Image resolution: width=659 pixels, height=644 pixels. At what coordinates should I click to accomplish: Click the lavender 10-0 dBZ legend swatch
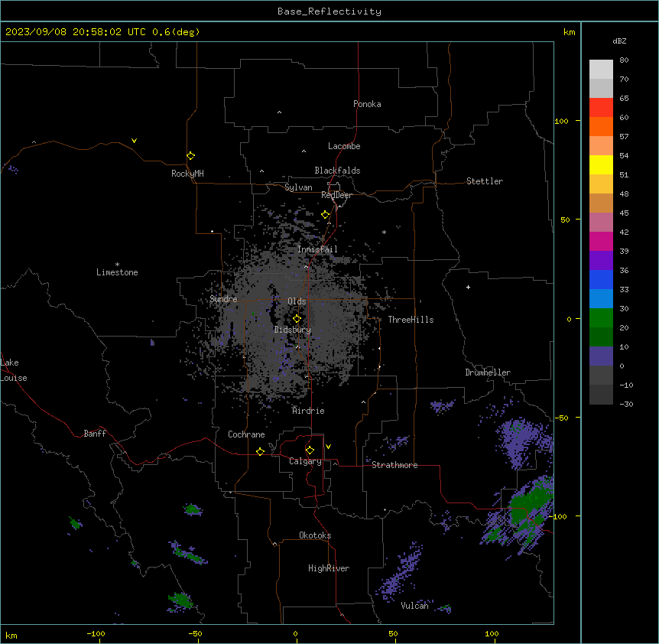(601, 356)
